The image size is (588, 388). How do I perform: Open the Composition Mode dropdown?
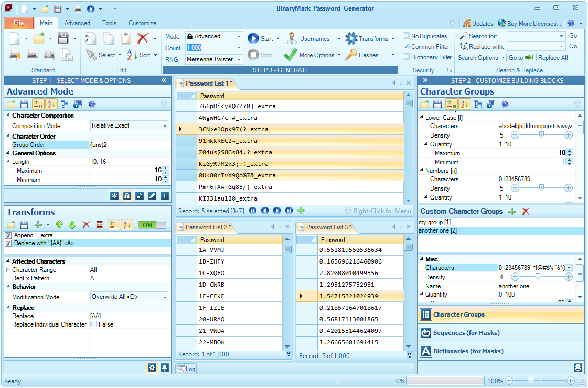pyautogui.click(x=165, y=126)
